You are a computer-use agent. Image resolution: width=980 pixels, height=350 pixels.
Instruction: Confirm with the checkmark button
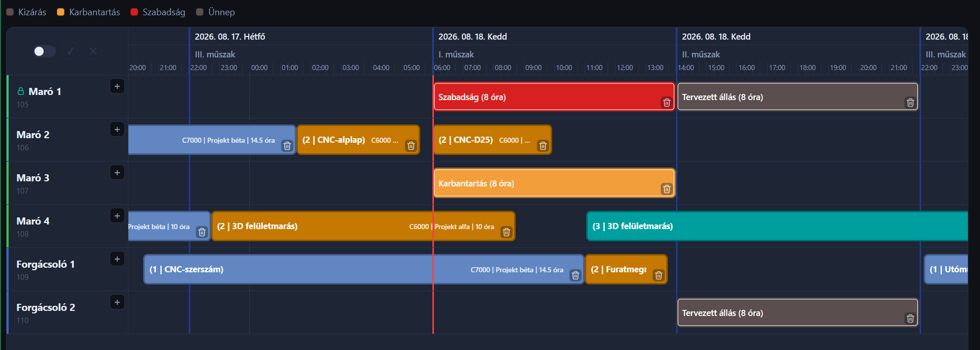pyautogui.click(x=71, y=51)
